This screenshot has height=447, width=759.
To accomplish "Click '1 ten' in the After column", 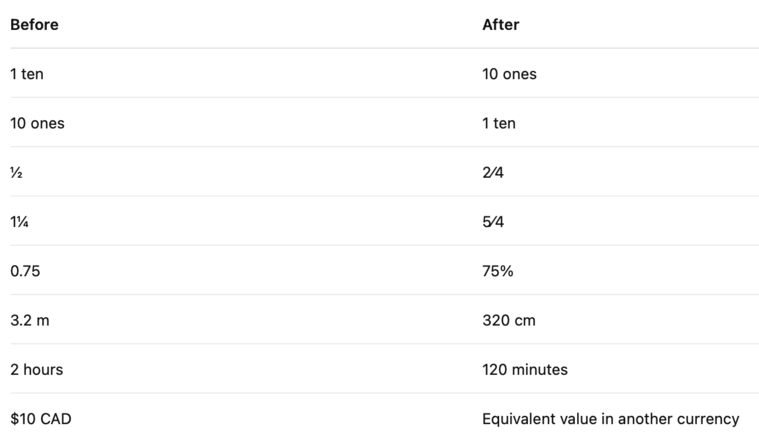I will [499, 123].
